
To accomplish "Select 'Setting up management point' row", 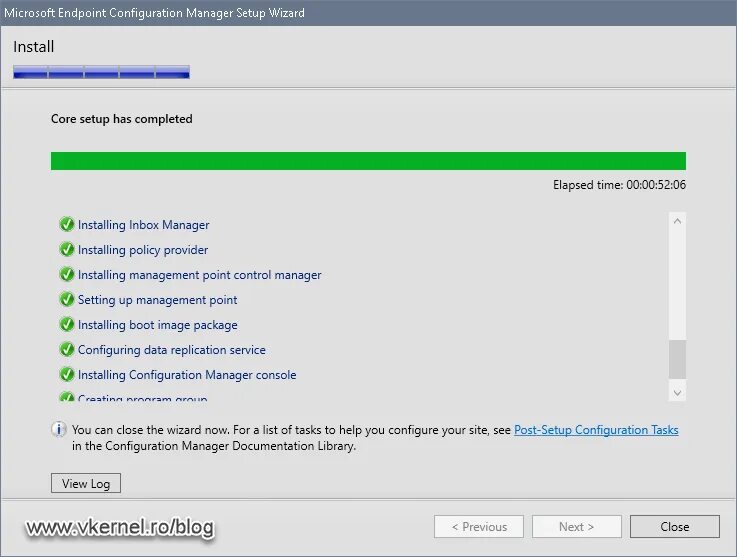I will pos(157,299).
